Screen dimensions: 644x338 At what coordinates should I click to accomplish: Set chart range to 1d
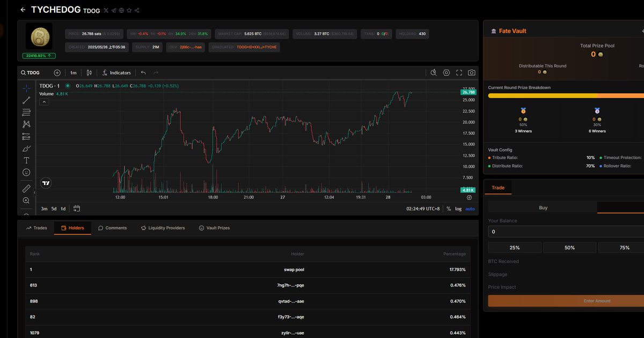63,209
